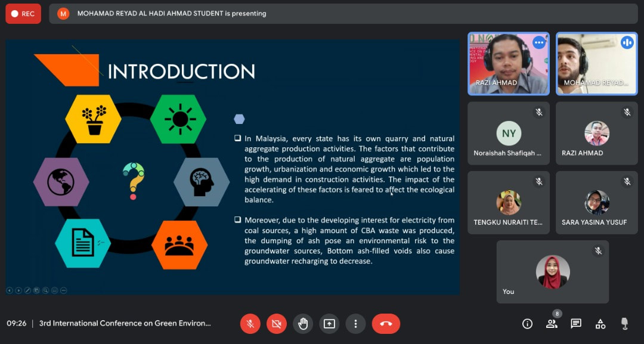Click Noraishah Shafiqah participant tile
The image size is (644, 344).
pyautogui.click(x=508, y=132)
